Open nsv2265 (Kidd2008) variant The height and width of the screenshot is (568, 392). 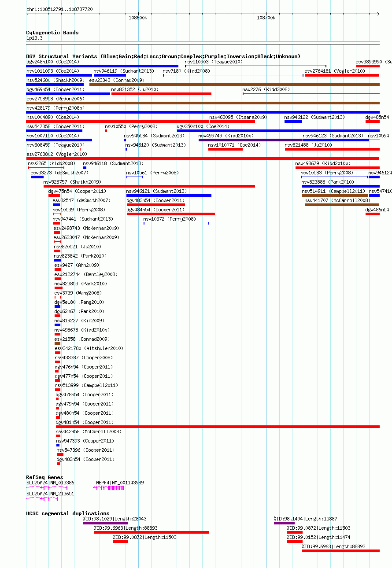tap(52, 164)
